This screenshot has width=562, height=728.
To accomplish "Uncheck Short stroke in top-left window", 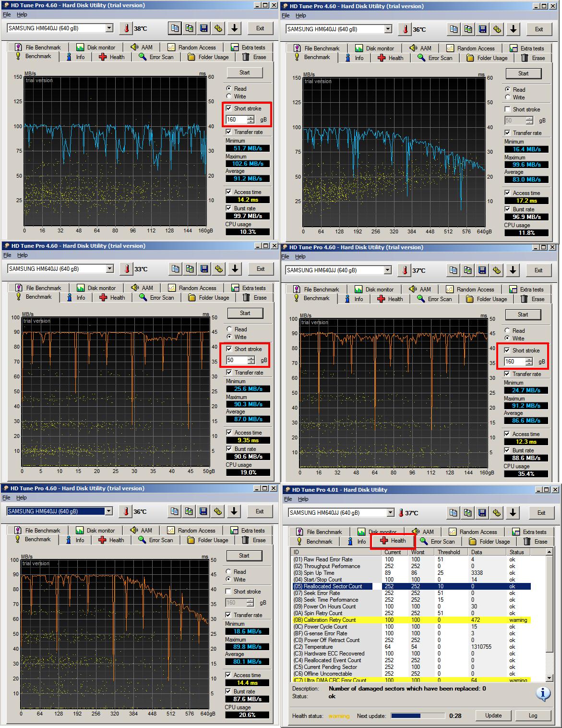I will pyautogui.click(x=229, y=108).
